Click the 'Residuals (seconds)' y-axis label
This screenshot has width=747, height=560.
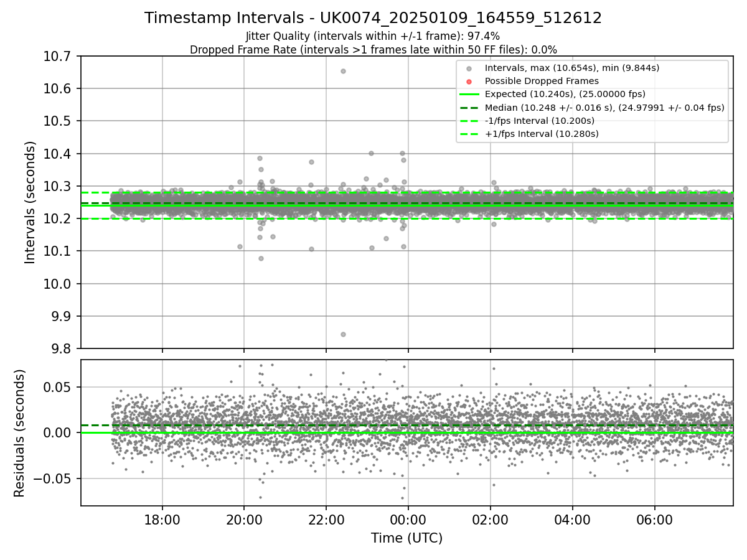tap(19, 433)
